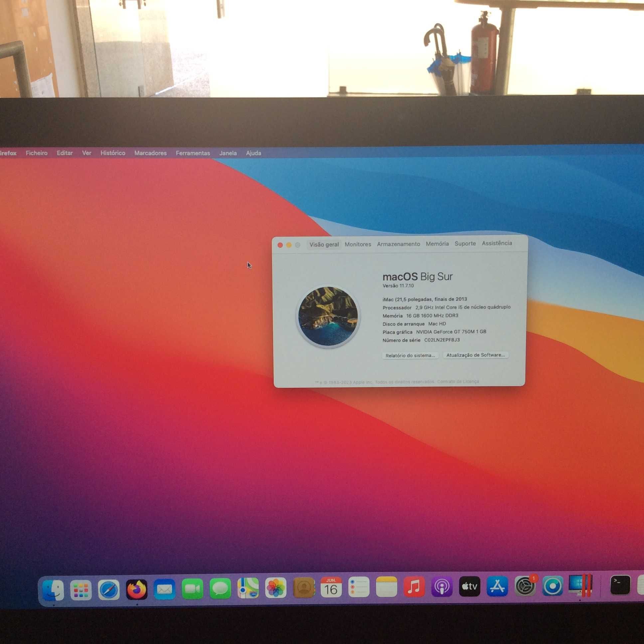Screen dimensions: 644x644
Task: Open the Contrato de Licença link
Action: pos(458,382)
